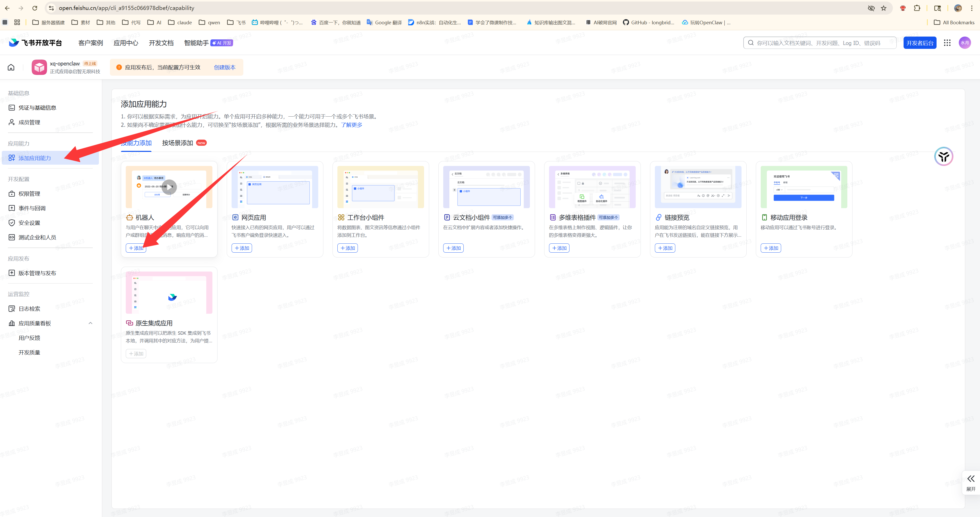
Task: Click the documentation search field
Action: pyautogui.click(x=819, y=43)
